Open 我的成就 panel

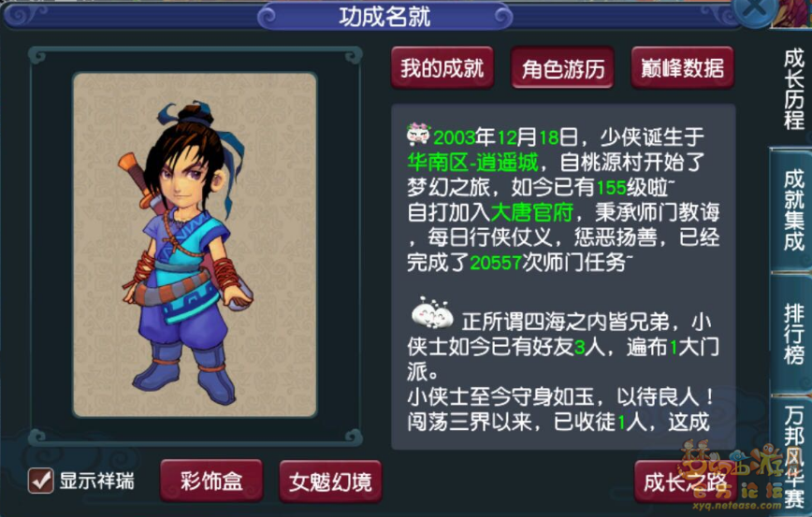point(442,68)
